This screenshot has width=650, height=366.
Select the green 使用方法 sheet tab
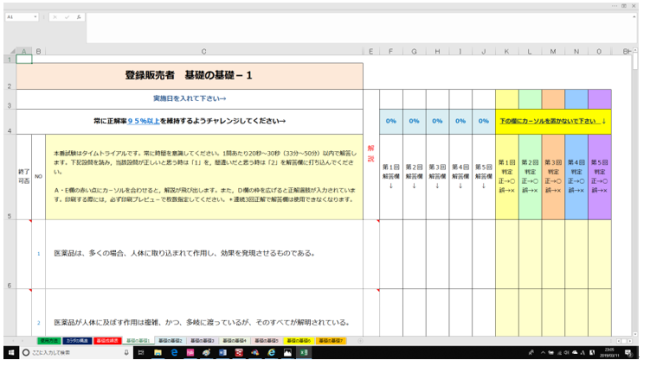coord(49,341)
